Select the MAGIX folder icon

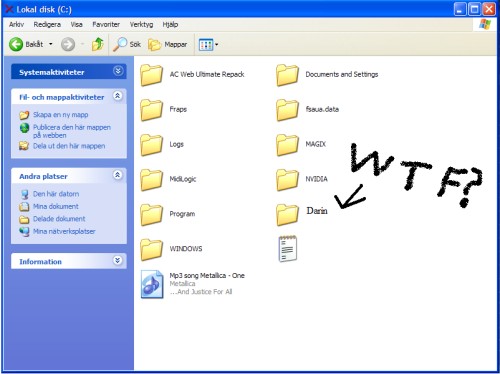pyautogui.click(x=287, y=145)
